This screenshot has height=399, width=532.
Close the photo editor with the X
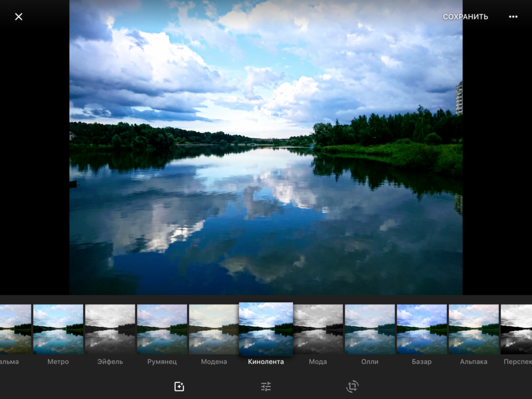19,17
